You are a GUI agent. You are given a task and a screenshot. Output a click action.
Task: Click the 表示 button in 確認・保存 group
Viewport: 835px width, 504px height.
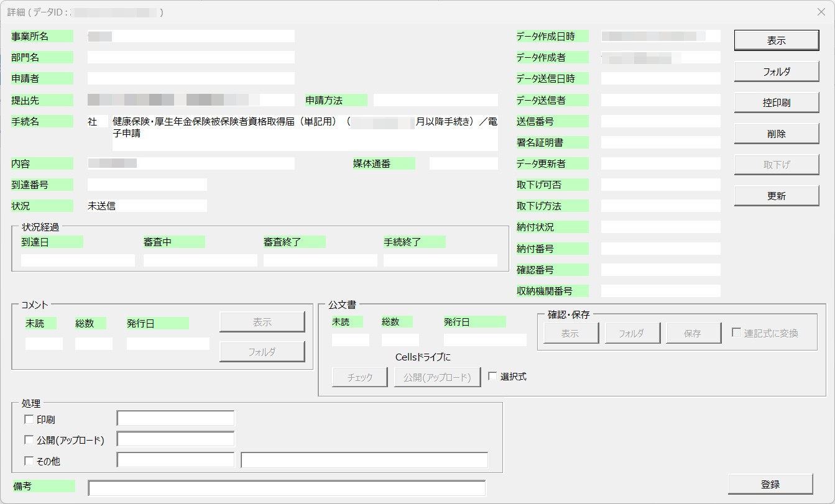[x=571, y=333]
